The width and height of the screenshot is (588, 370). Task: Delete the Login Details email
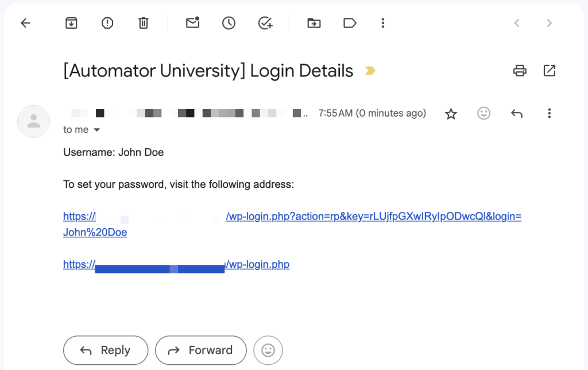click(x=143, y=23)
